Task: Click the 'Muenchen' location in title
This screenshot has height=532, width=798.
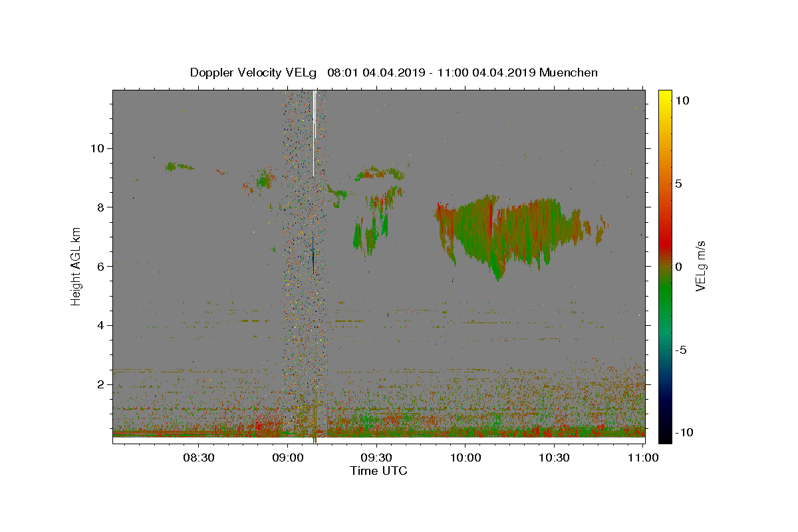Action: click(x=569, y=72)
